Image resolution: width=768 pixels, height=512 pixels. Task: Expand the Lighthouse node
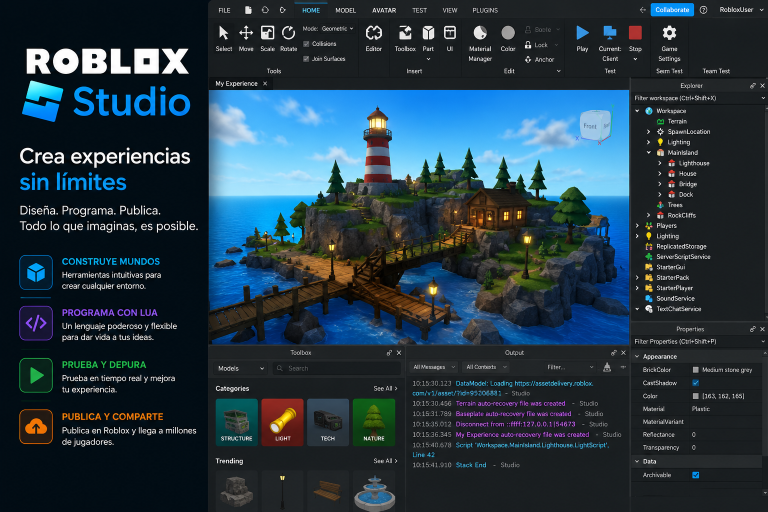[660, 163]
